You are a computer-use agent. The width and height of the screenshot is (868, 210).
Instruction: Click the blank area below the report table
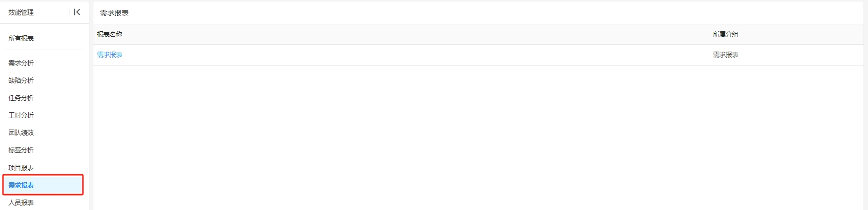pos(478,138)
